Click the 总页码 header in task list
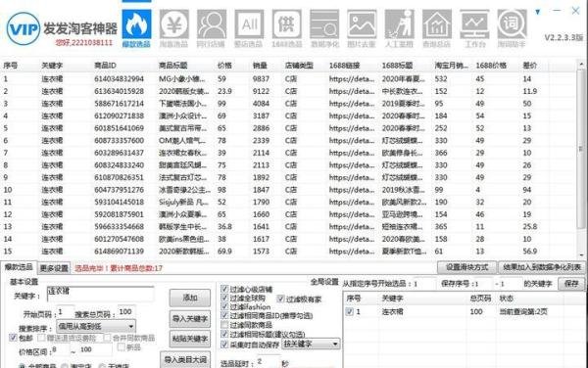 [480, 299]
